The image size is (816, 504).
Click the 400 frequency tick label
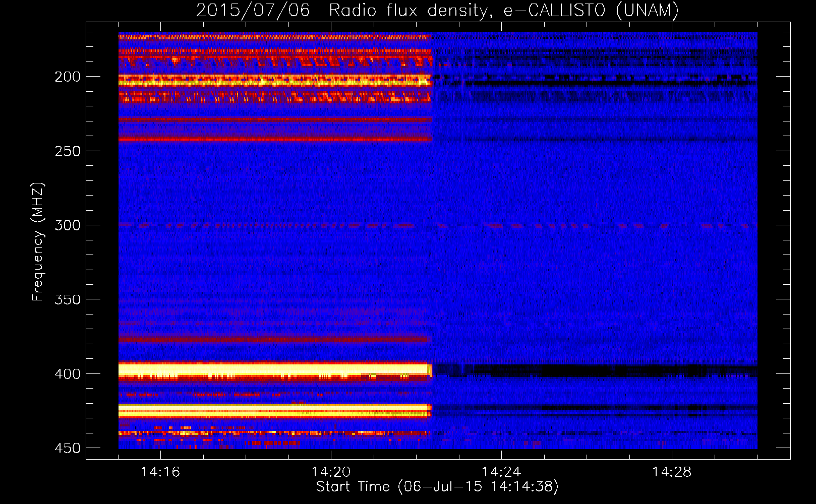coord(68,374)
